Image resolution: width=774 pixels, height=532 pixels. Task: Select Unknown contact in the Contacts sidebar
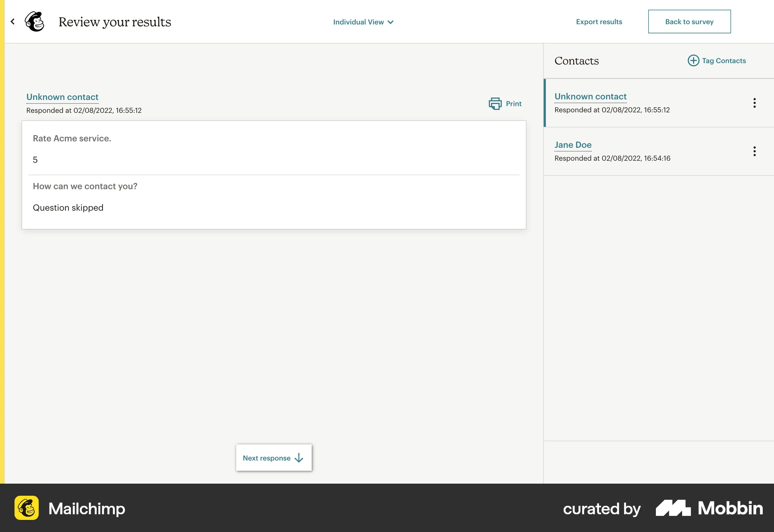[590, 96]
